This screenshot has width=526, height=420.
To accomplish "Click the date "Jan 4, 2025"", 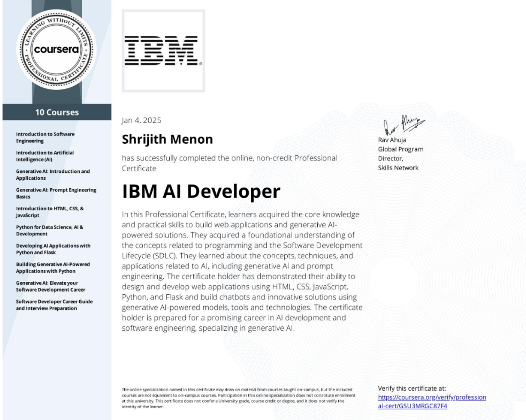I will 142,120.
